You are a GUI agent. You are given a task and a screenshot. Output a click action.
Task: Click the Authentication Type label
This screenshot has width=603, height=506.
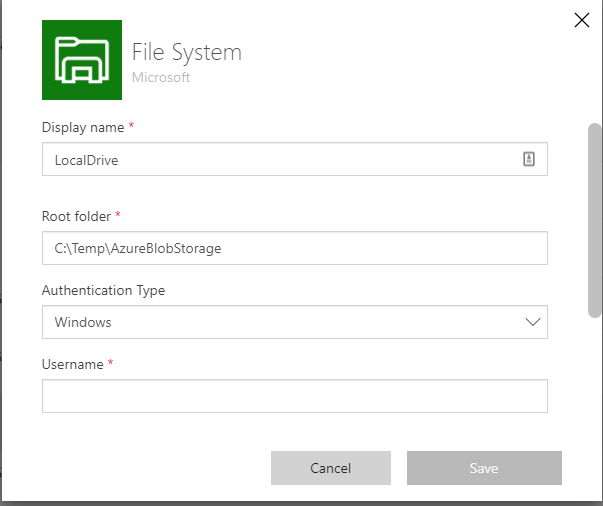coord(103,290)
